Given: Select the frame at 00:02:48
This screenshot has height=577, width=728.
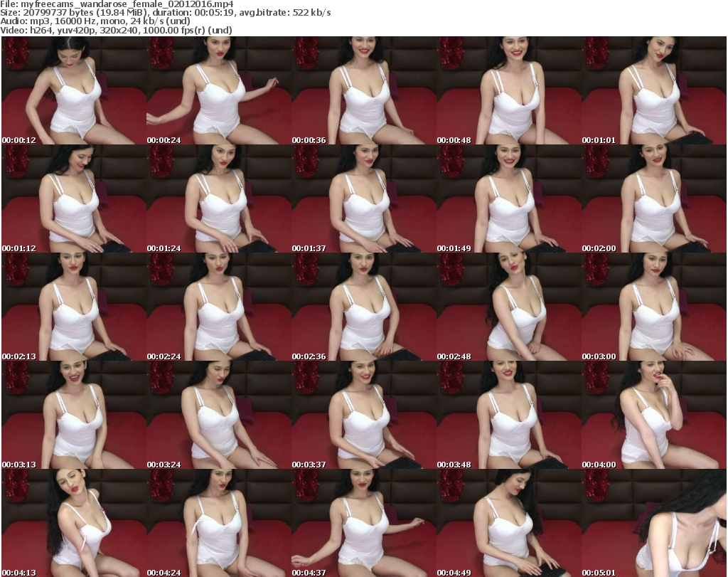Looking at the screenshot, I should tap(509, 307).
